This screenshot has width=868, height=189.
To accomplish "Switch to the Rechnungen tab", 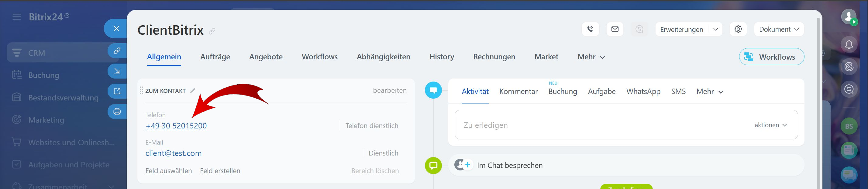I will [494, 57].
